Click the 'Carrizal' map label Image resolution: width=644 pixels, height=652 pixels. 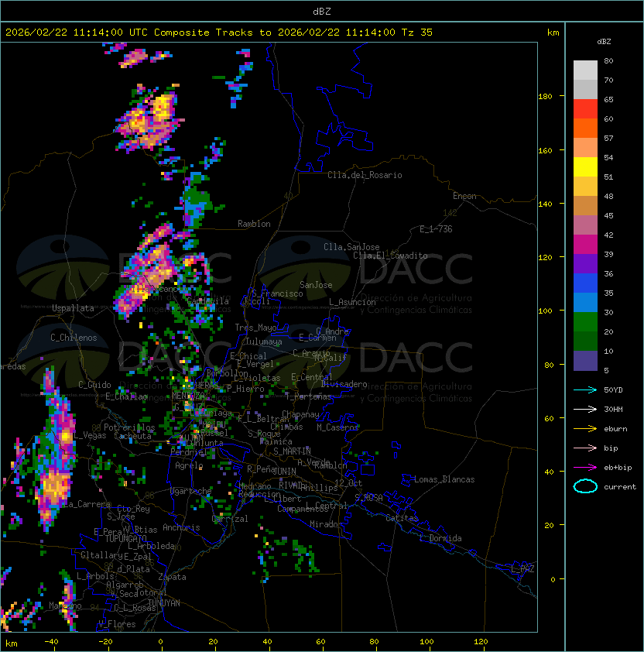coord(230,519)
